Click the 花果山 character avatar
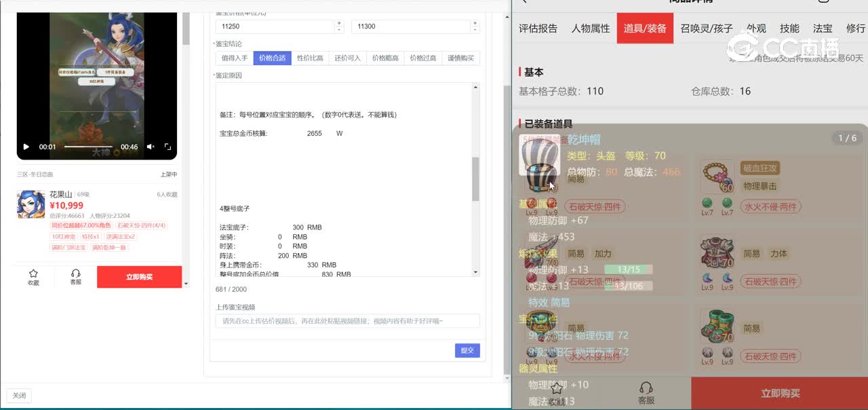 [31, 204]
